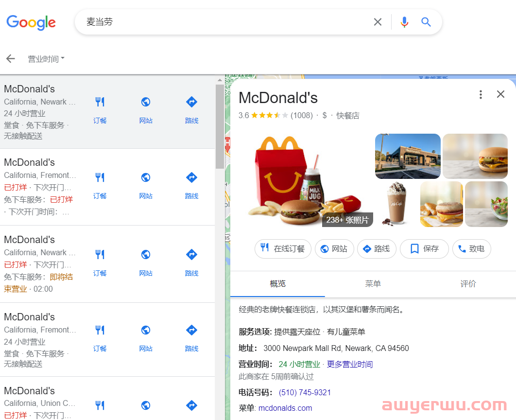Viewport: 516px width, 420px height.
Task: Open the mcdonalds.com menu link
Action: pos(285,408)
